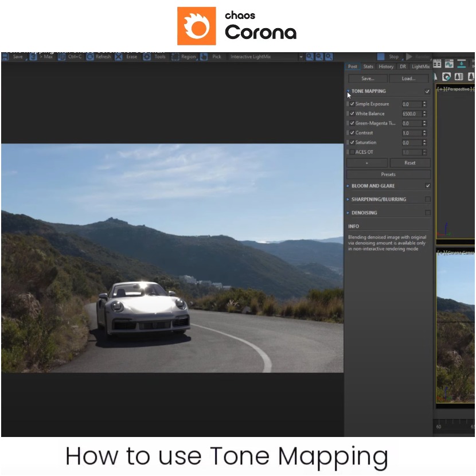Open the Corona converter circular arrow icon
The height and width of the screenshot is (476, 476).
pyautogui.click(x=446, y=77)
